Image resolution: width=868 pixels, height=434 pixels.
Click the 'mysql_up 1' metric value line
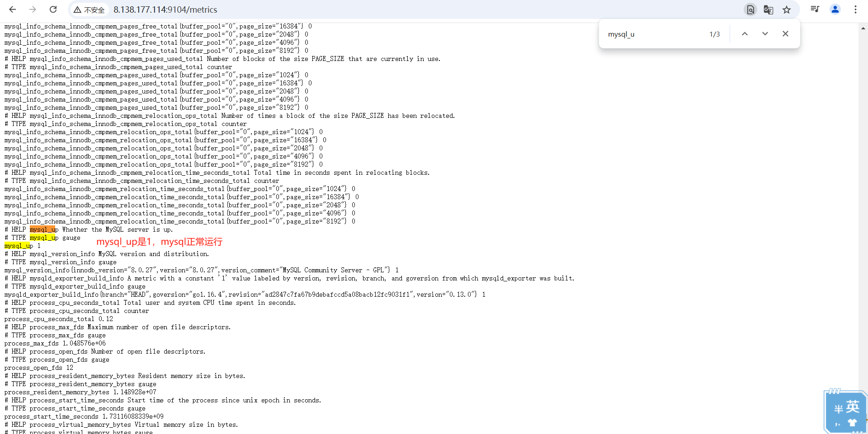coord(23,246)
